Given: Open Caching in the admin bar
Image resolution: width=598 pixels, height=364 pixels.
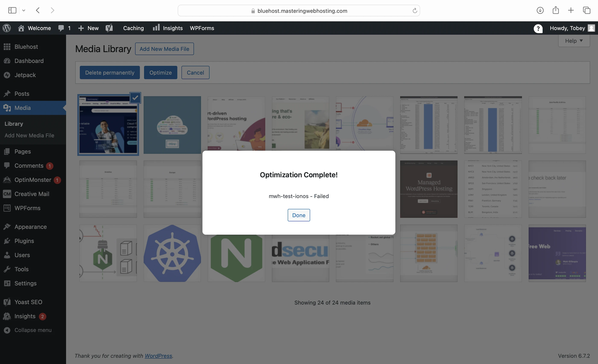Looking at the screenshot, I should [x=133, y=28].
